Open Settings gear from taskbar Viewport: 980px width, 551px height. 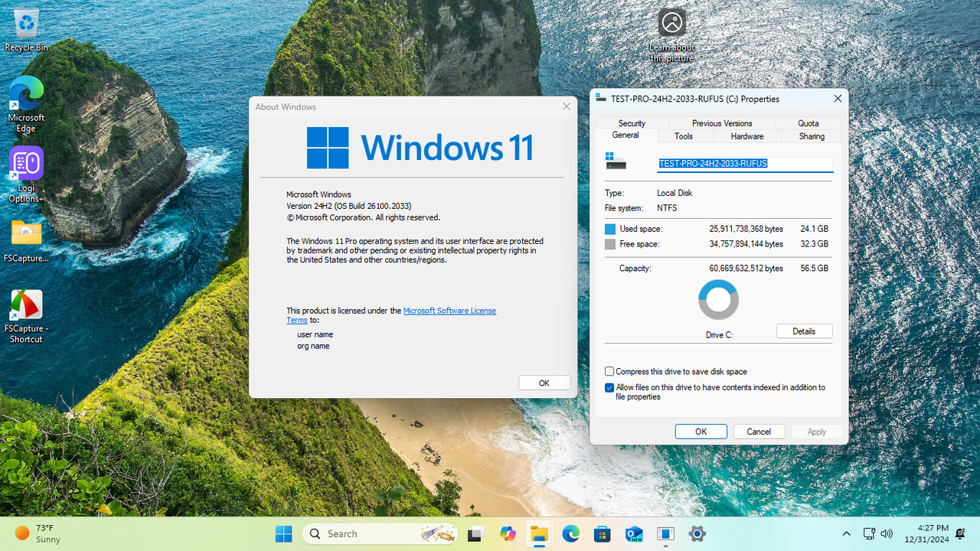(x=697, y=533)
